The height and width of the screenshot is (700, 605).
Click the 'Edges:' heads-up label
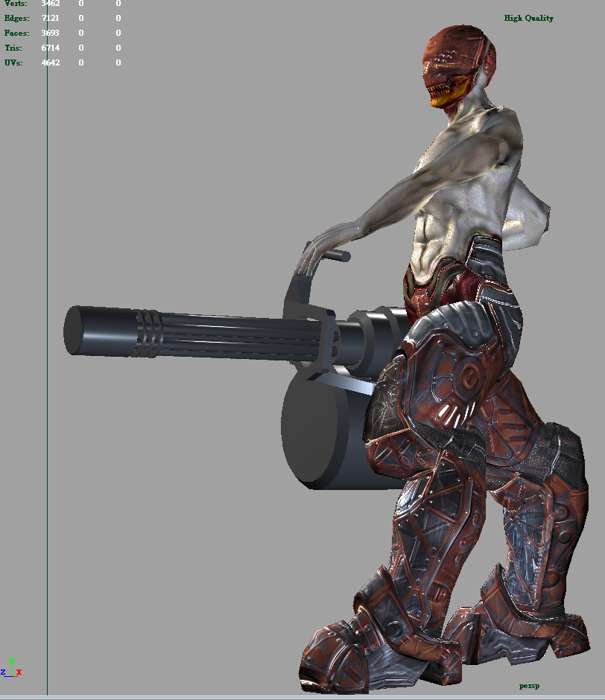coord(16,19)
